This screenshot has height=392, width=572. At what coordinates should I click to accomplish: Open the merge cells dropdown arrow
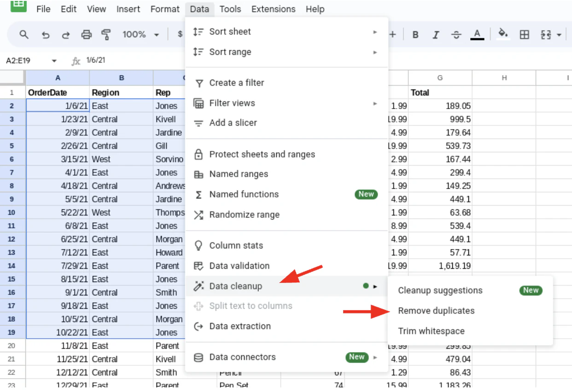click(x=559, y=35)
